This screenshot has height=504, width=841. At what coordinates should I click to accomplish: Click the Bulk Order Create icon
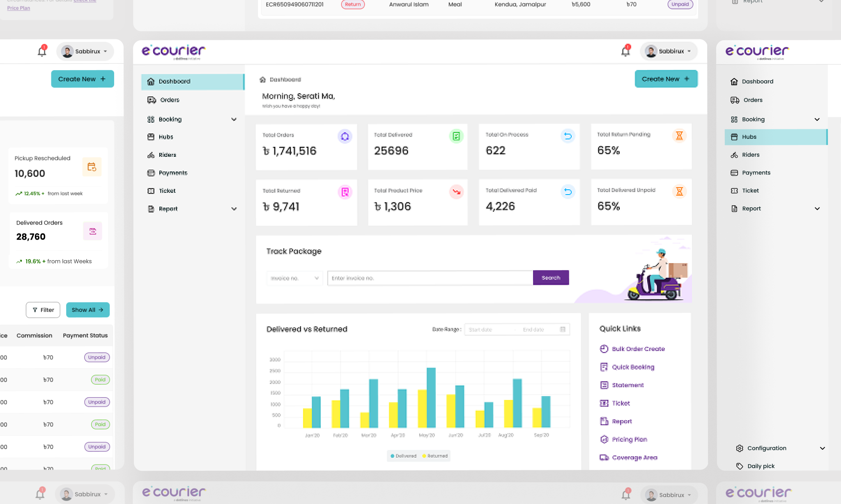604,348
